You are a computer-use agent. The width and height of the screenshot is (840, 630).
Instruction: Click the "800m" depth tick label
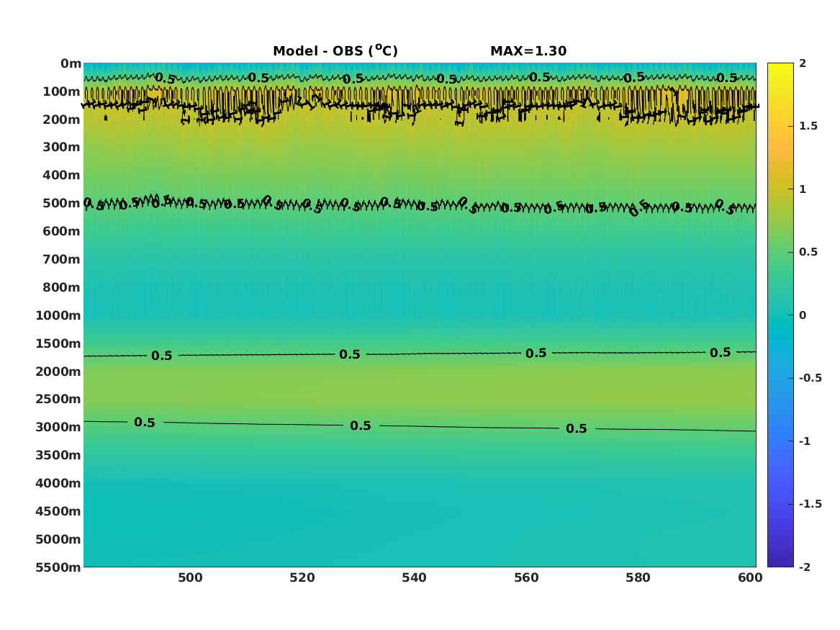pos(62,288)
